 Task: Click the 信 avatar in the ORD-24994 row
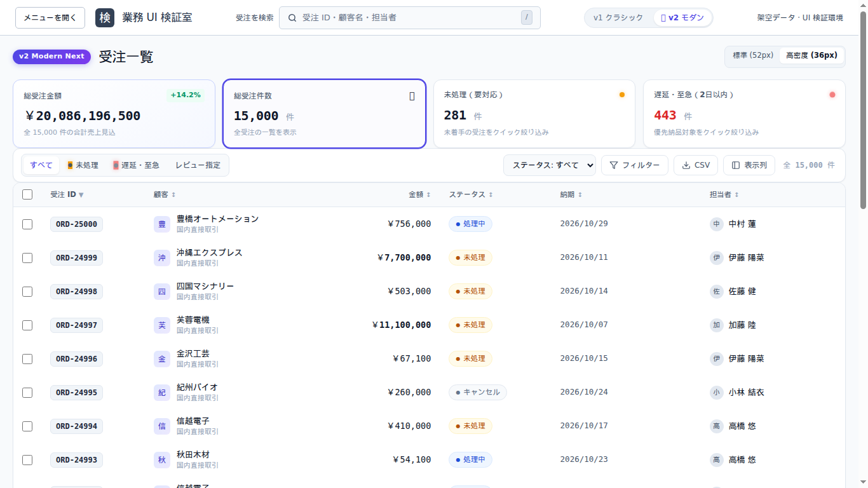click(162, 426)
